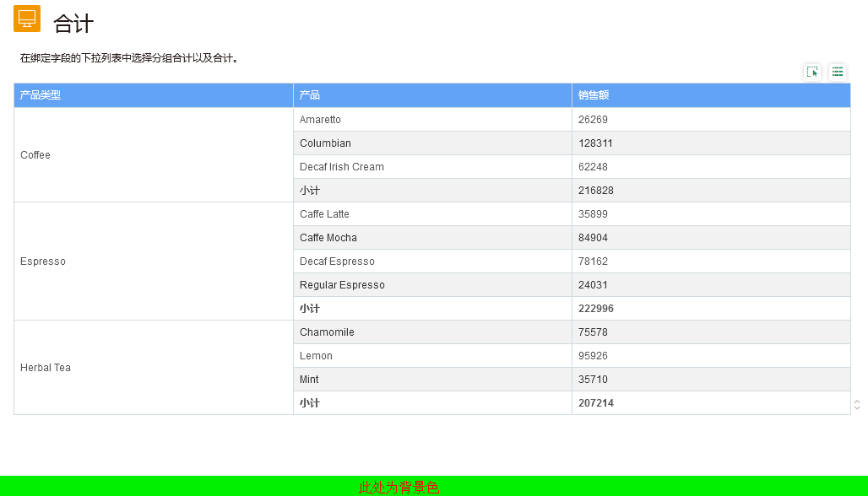Open the green list view icon

838,72
